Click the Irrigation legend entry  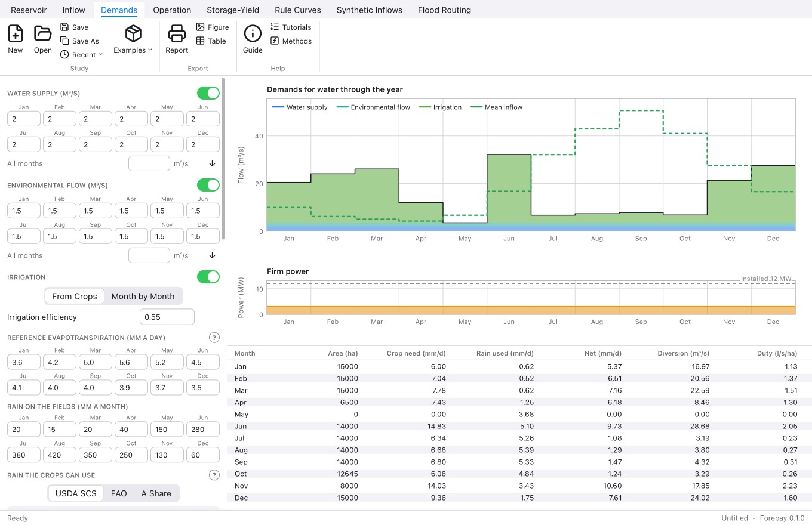pyautogui.click(x=441, y=107)
